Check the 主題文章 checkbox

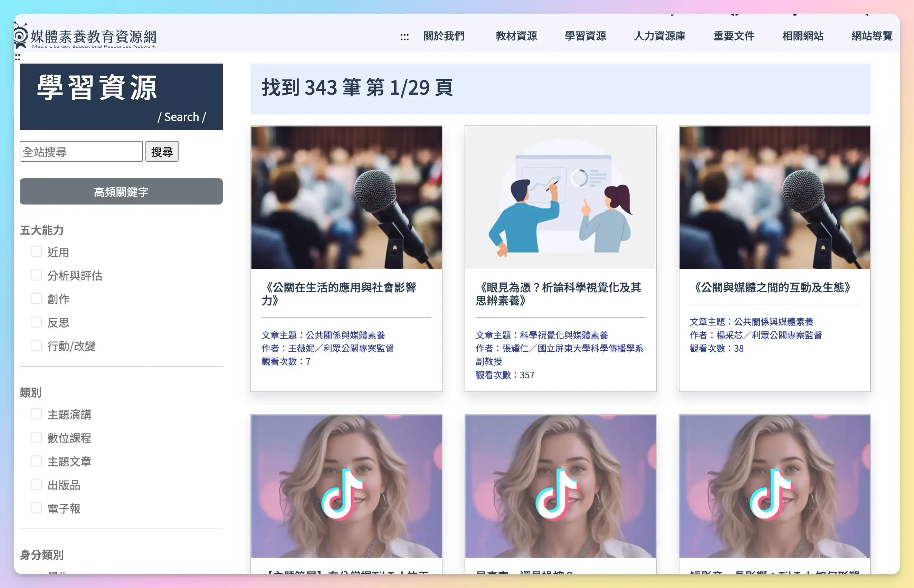tap(36, 461)
